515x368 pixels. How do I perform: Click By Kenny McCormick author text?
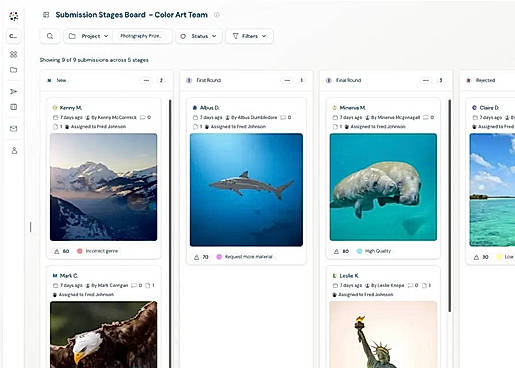pos(114,117)
